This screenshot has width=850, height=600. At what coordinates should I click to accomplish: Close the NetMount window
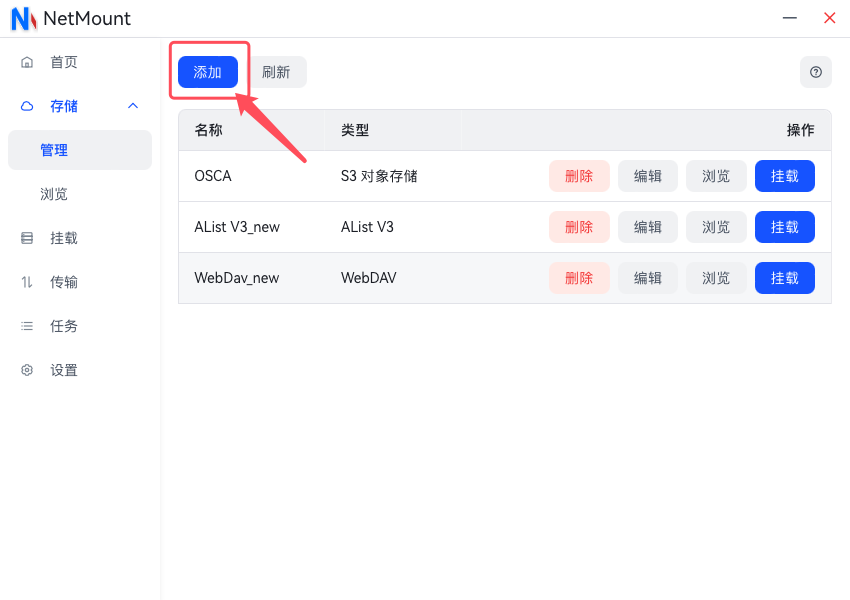(829, 18)
